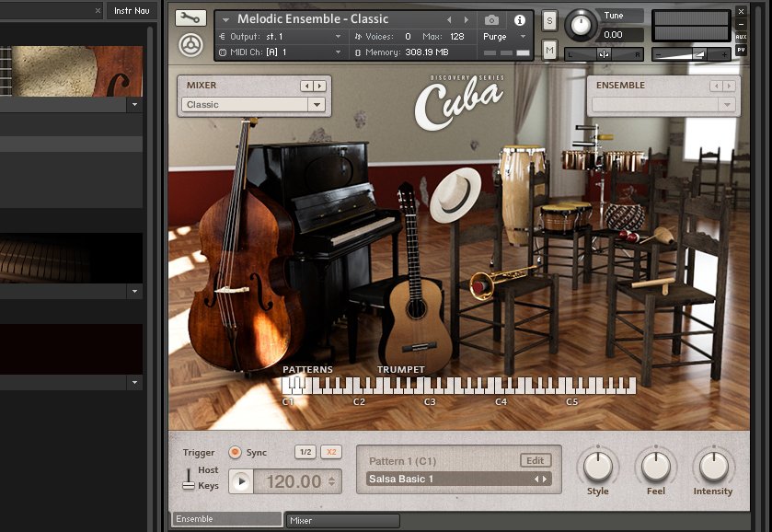
Task: Open the instrument info icon
Action: [x=519, y=19]
